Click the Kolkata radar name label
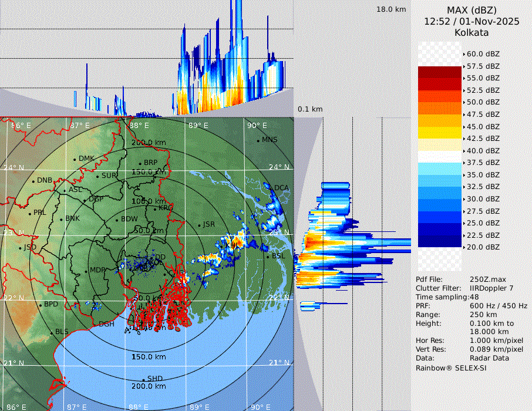Image resolution: width=532 pixels, height=411 pixels. pos(472,32)
